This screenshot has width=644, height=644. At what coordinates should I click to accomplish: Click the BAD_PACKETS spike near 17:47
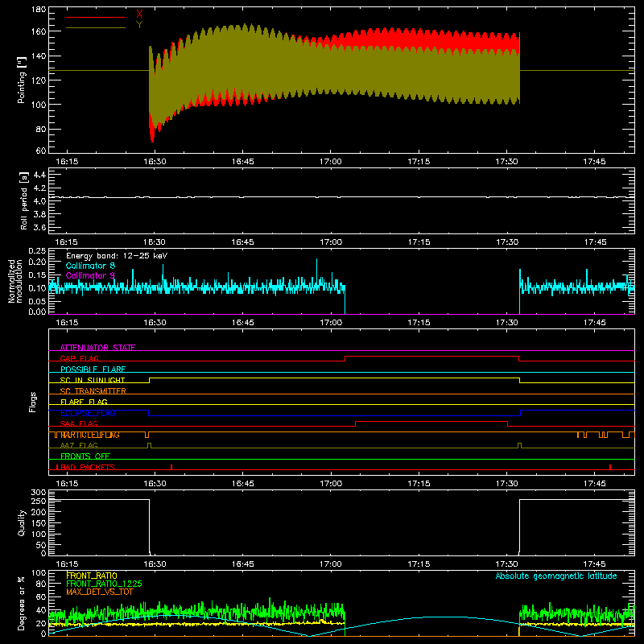point(610,467)
